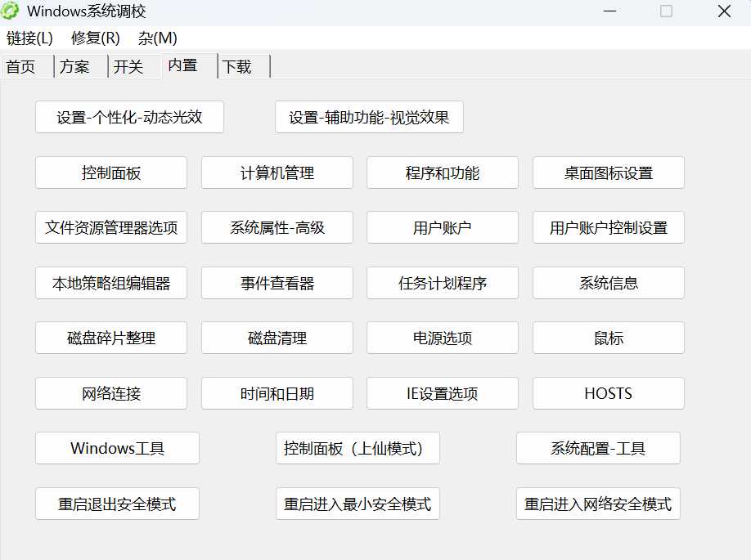Click the green app icon in the title bar
This screenshot has width=751, height=560.
10,11
